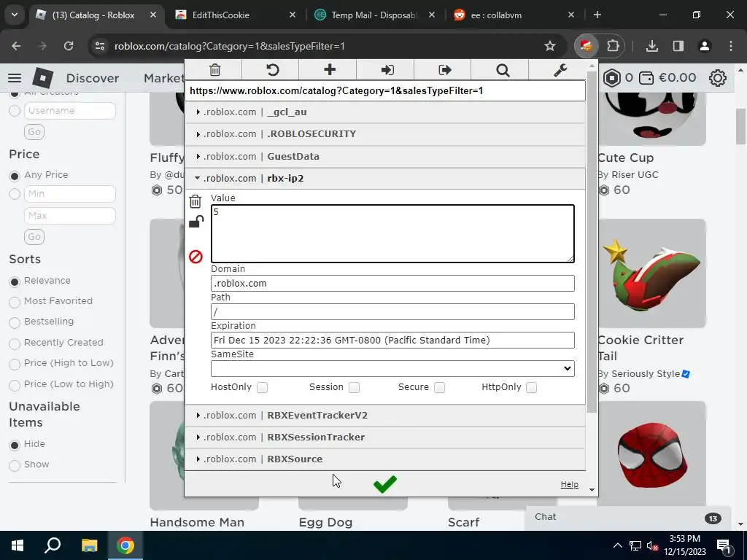Screen dimensions: 747x560
Task: Open File Explorer from the taskbar
Action: point(89,545)
